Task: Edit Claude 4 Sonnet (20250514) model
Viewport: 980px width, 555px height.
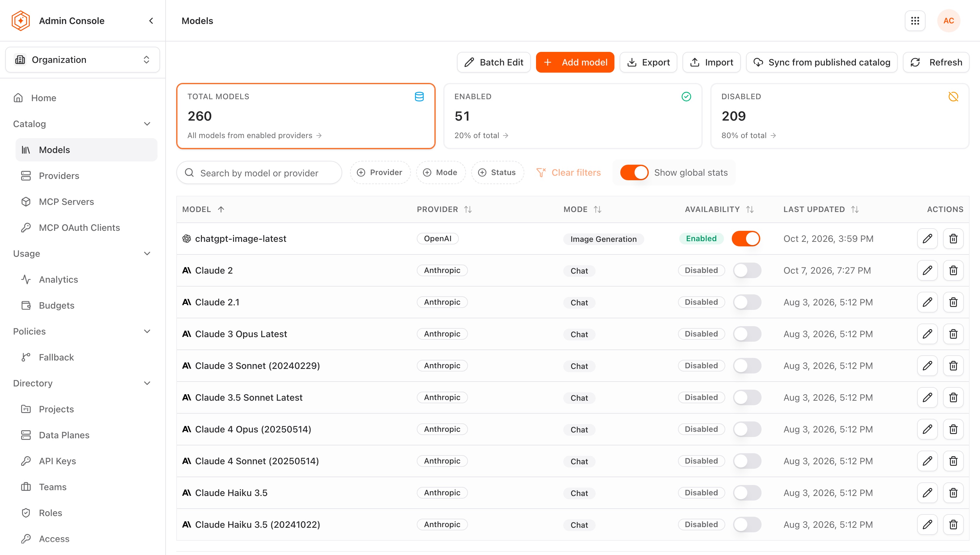Action: [x=927, y=461]
